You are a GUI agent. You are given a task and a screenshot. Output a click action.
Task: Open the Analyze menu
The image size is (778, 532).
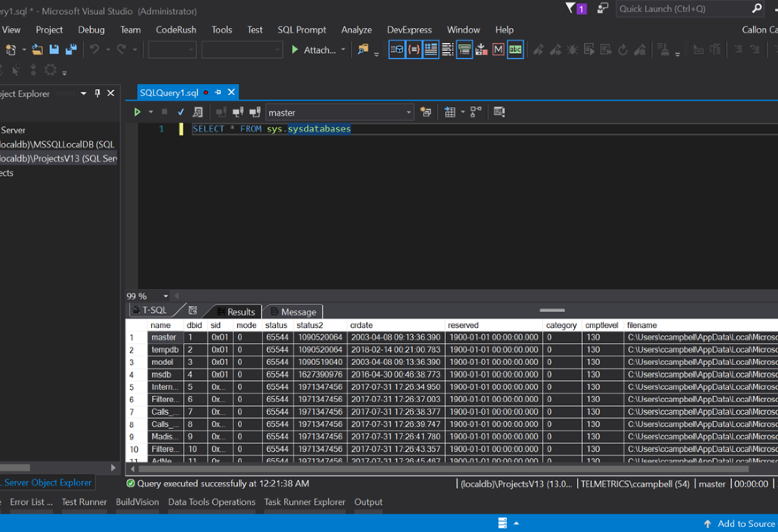coord(356,30)
